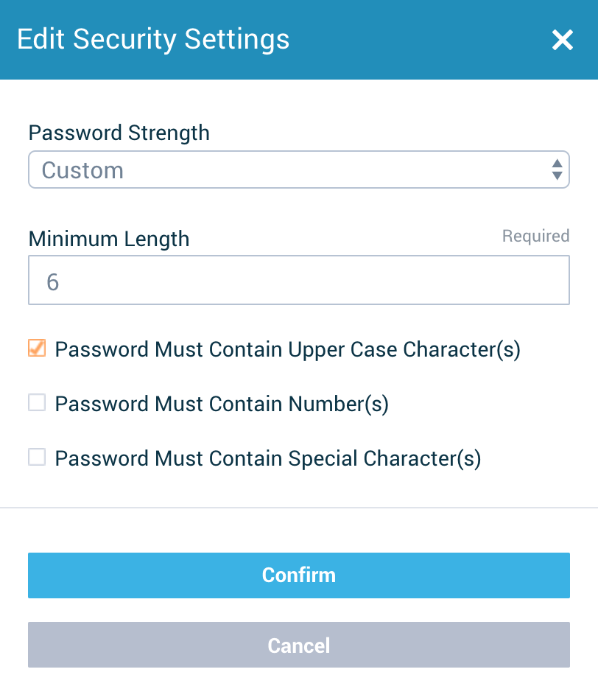Enable Password Must Contain Special Character(s)
Viewport: 598px width, 700px height.
[x=36, y=457]
